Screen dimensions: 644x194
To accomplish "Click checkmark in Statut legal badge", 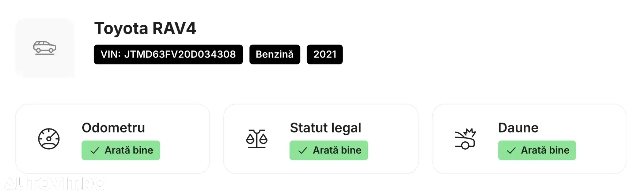I will [x=303, y=150].
